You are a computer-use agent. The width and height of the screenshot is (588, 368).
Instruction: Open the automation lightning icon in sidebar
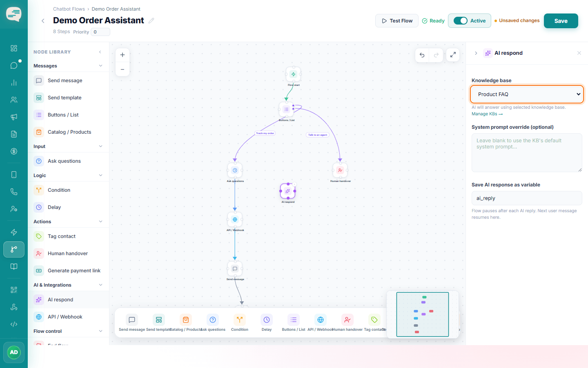click(14, 232)
